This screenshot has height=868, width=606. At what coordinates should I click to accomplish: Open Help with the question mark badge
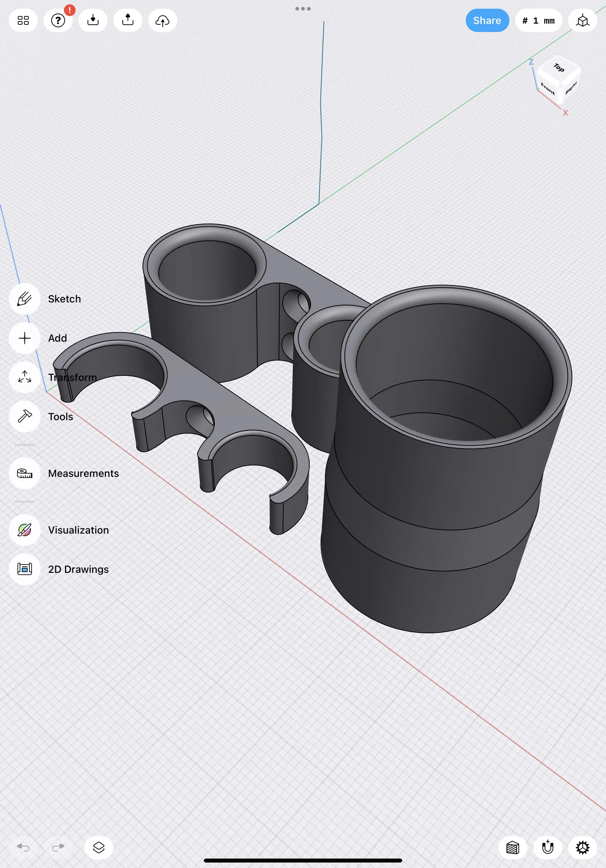click(58, 20)
